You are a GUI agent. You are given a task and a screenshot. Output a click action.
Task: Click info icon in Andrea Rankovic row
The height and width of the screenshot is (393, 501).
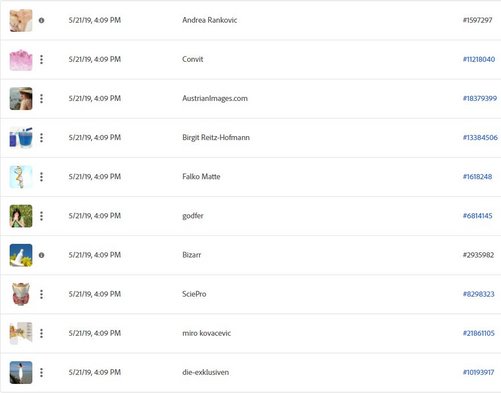(41, 20)
